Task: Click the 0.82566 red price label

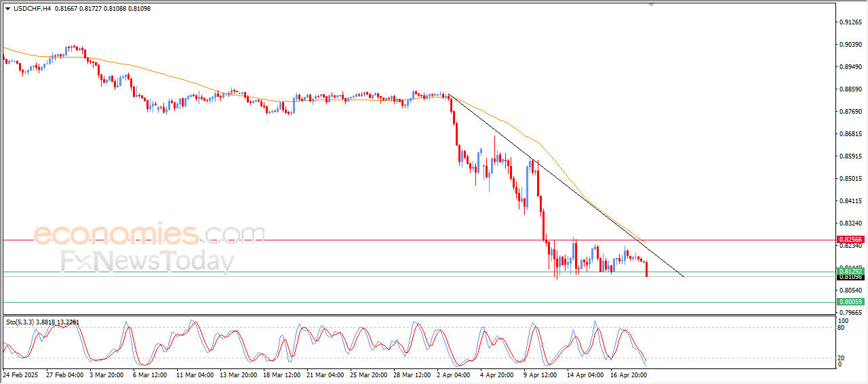Action: pyautogui.click(x=850, y=240)
